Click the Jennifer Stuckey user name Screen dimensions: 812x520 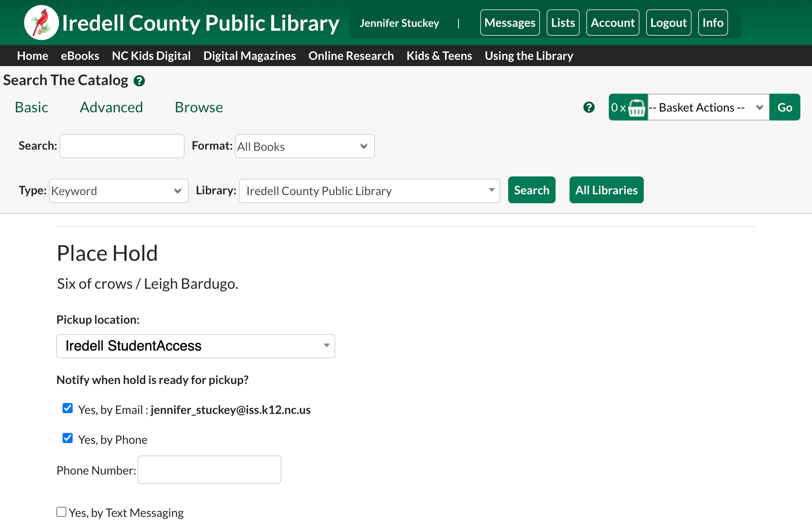(399, 23)
